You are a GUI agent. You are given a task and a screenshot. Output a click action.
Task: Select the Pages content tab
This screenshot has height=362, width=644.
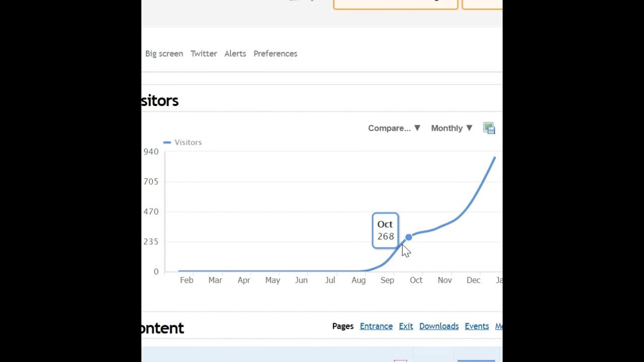point(343,326)
